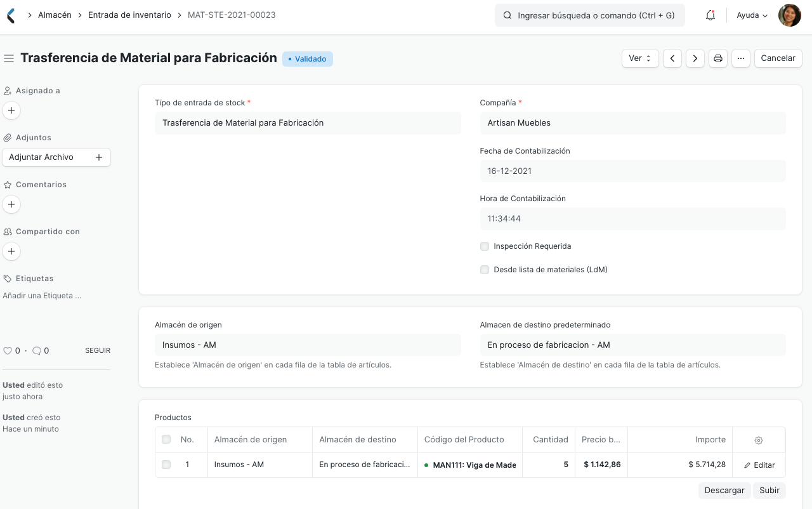Click Importe cell $ 5.714,28
Screen dimensions: 812x509
(x=680, y=465)
